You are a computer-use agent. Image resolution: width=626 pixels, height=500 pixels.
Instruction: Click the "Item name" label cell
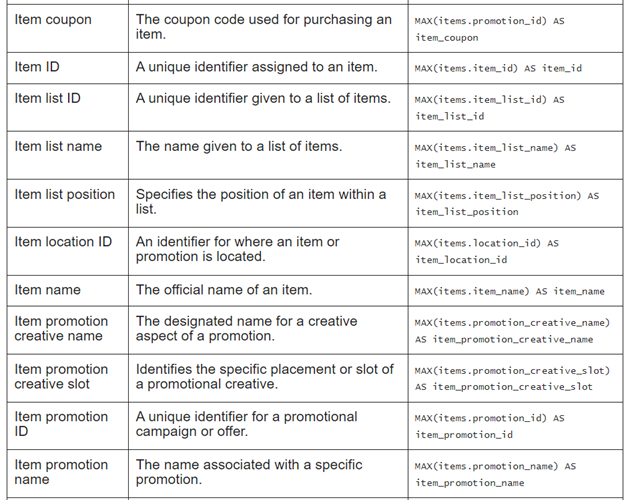[x=47, y=290]
